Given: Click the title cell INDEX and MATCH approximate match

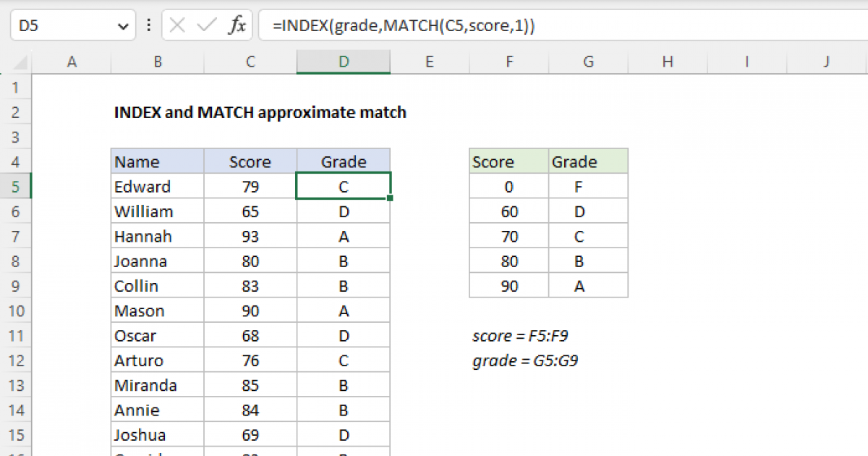Looking at the screenshot, I should (x=260, y=113).
